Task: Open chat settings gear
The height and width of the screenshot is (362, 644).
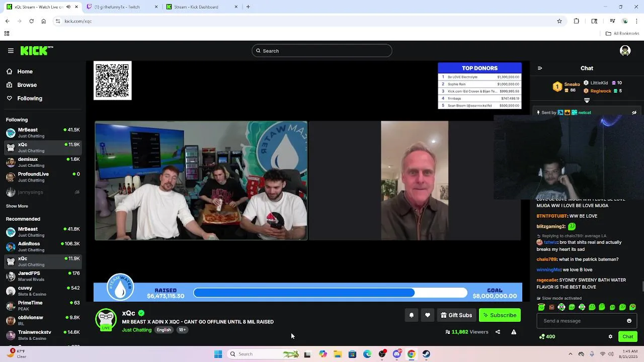Action: (610, 337)
